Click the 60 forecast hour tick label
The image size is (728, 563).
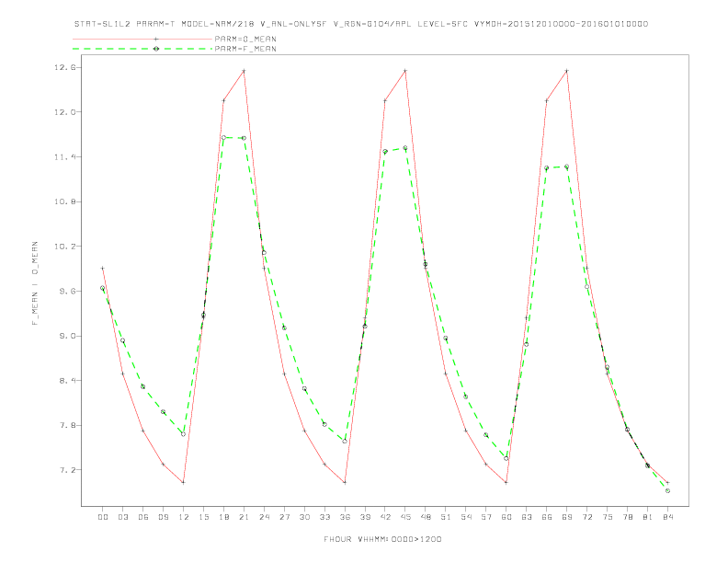click(506, 517)
